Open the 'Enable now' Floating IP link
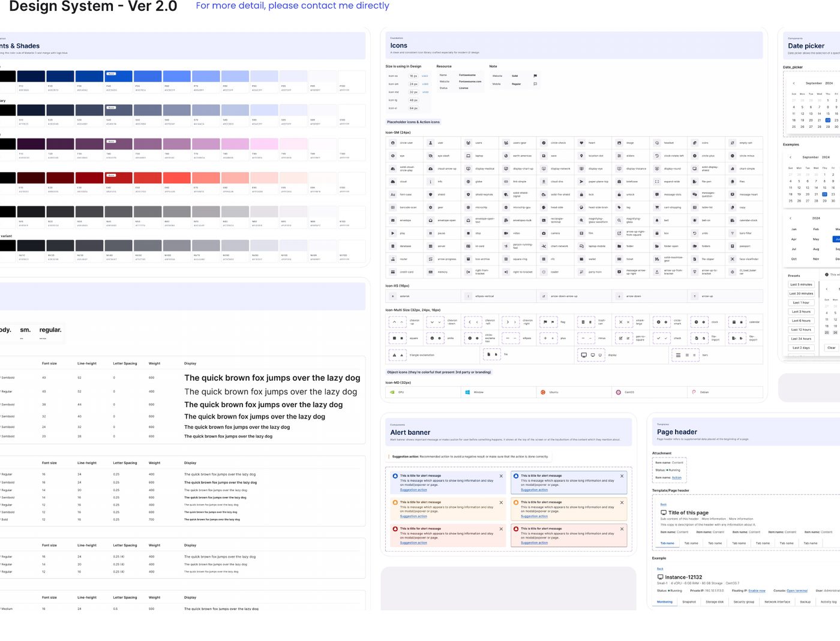Viewport: 840px width, 641px height. pyautogui.click(x=757, y=591)
